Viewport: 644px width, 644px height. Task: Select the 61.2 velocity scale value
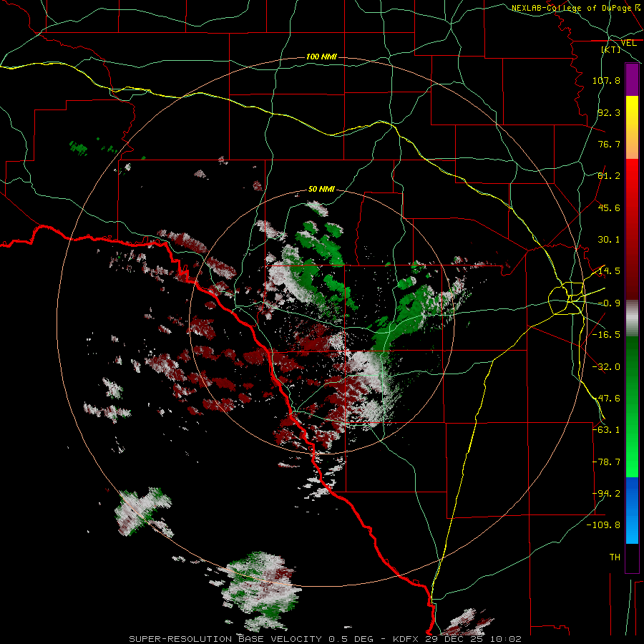pos(609,176)
